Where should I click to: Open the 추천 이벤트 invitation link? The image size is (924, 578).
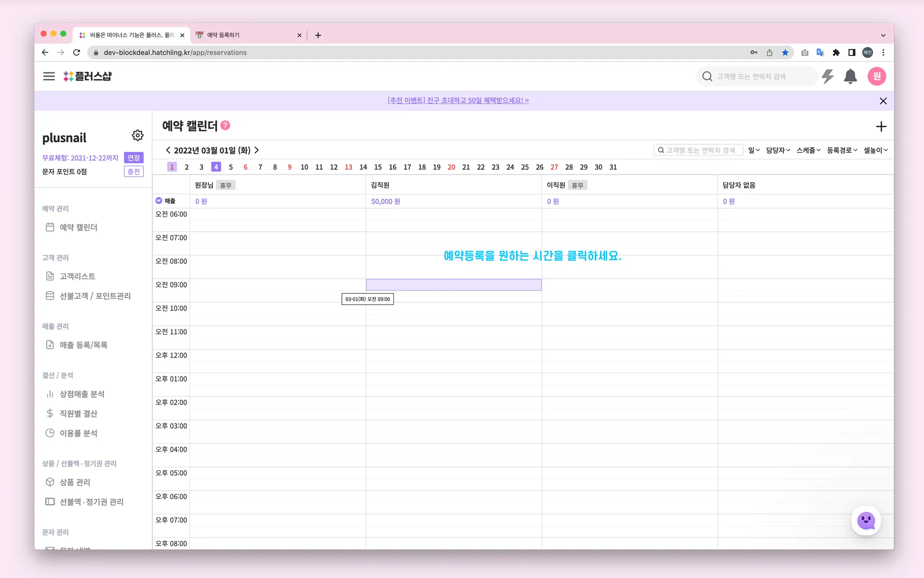pyautogui.click(x=458, y=101)
